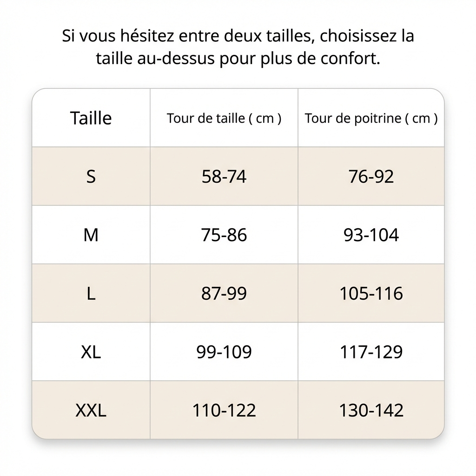The image size is (476, 476).
Task: Choose the XL size label
Action: 91,352
